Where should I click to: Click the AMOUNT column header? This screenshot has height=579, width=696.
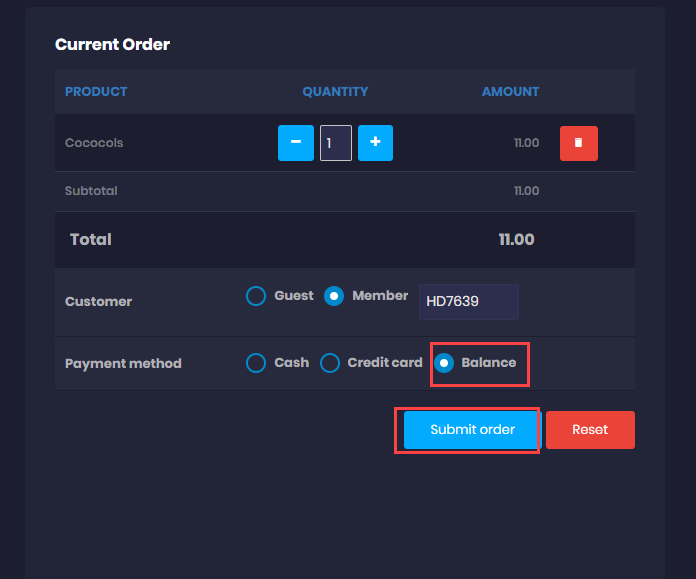510,91
